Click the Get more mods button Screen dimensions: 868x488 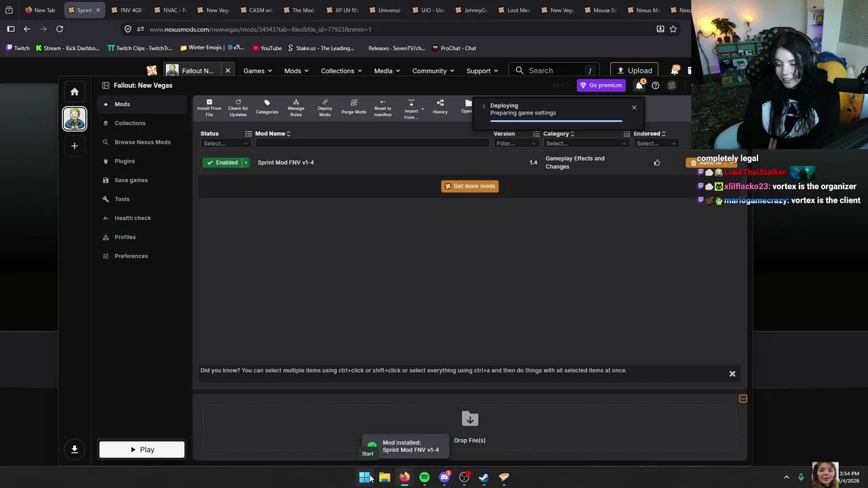point(470,186)
